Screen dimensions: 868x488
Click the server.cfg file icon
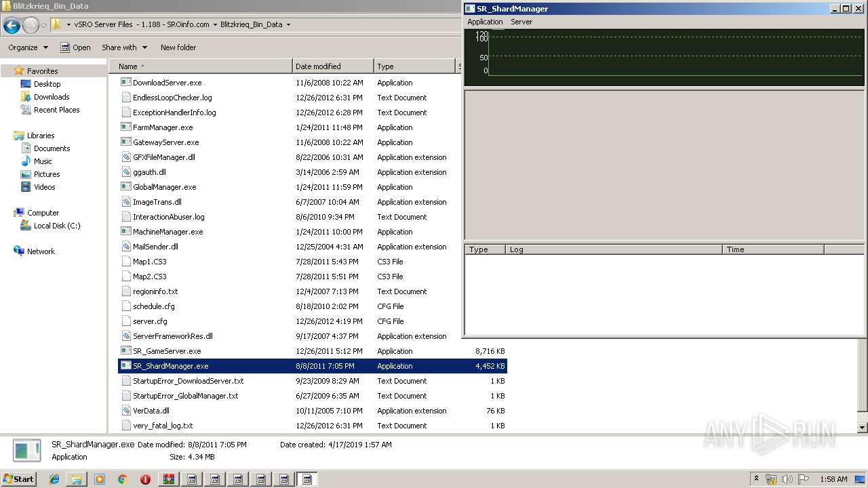[x=125, y=321]
